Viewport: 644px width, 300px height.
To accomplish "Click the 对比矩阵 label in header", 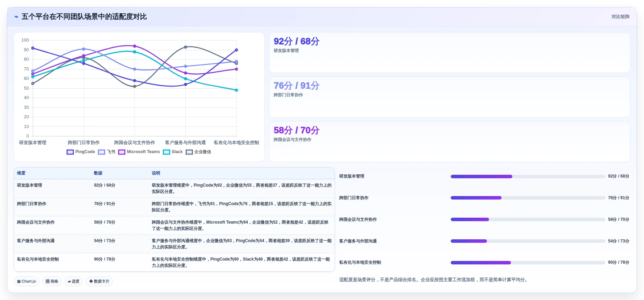I will pos(620,17).
